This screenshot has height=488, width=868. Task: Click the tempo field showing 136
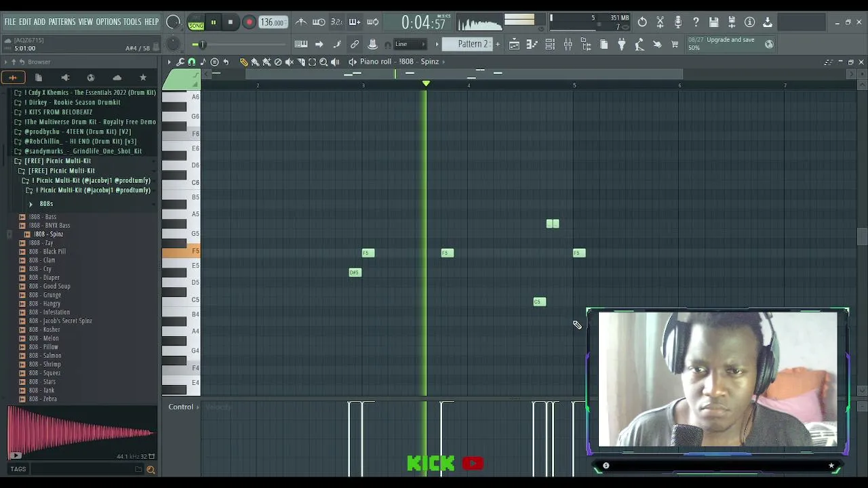click(272, 22)
